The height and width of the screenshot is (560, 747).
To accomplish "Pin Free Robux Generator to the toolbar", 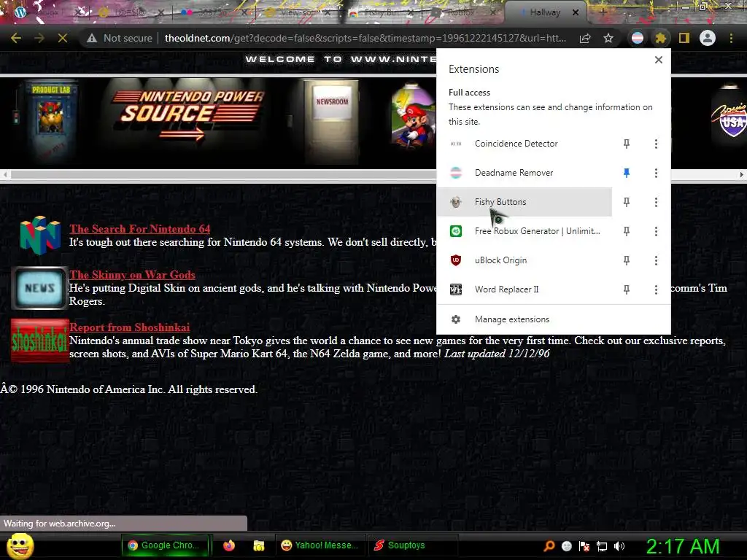I will point(627,231).
